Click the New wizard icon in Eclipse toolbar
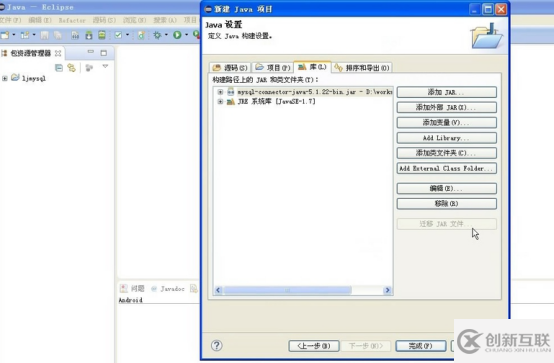The image size is (554, 363). click(5, 35)
